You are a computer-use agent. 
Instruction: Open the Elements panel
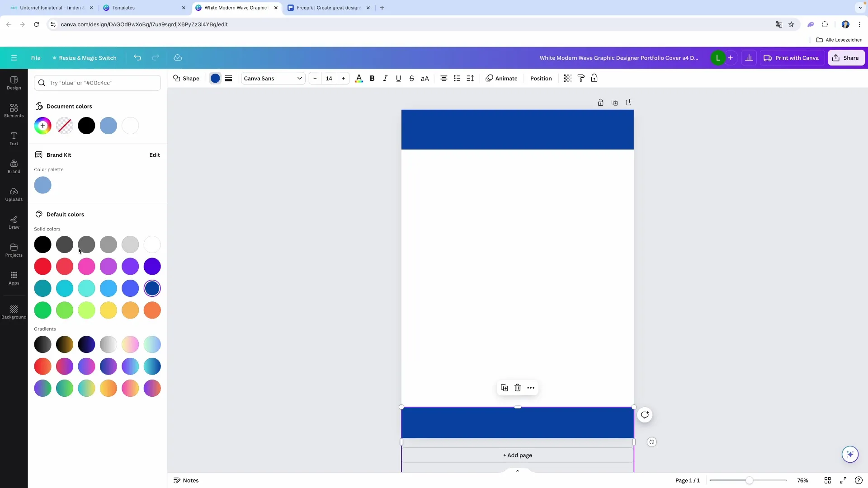point(14,110)
